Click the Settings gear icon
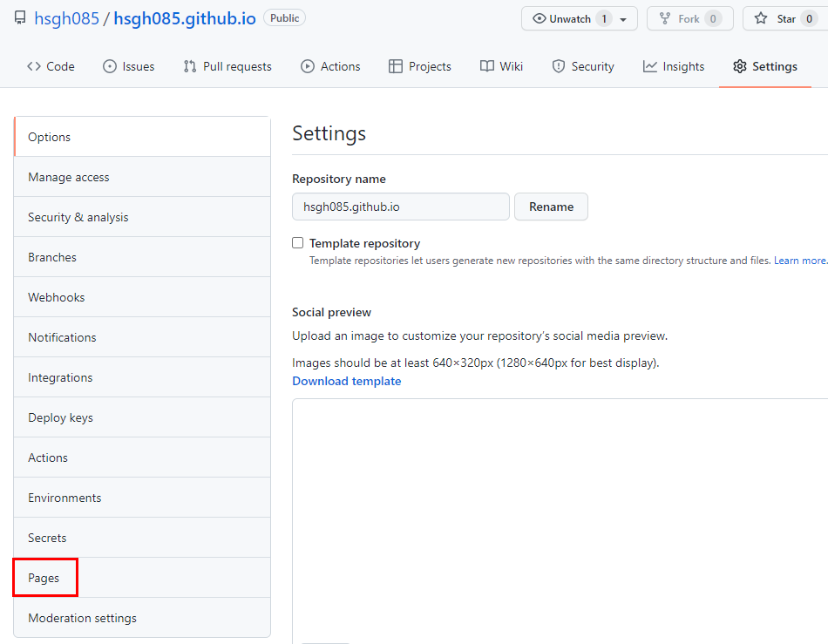 pyautogui.click(x=740, y=66)
